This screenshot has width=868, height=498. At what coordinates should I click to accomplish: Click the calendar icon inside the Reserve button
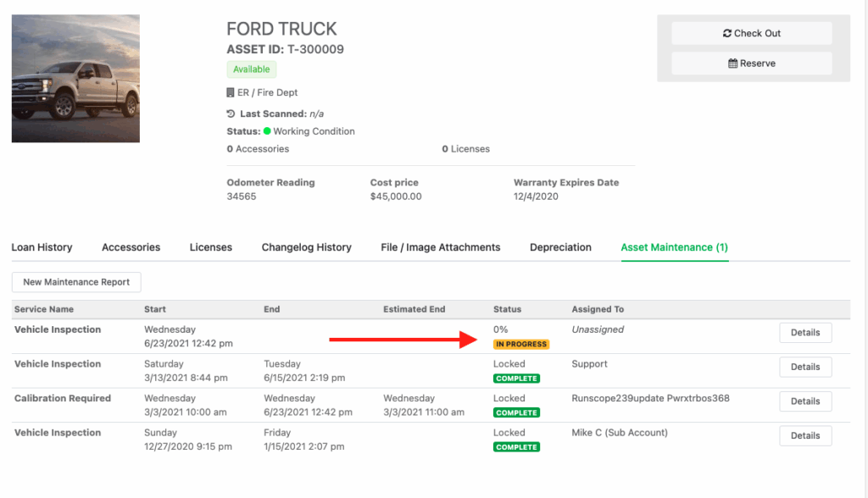pos(733,63)
